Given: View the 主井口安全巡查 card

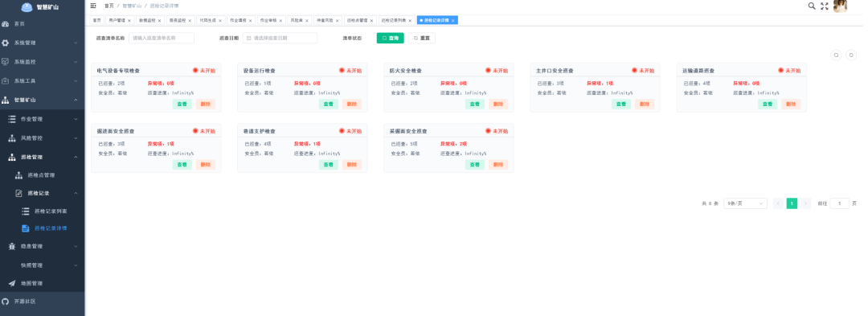Looking at the screenshot, I should (621, 104).
